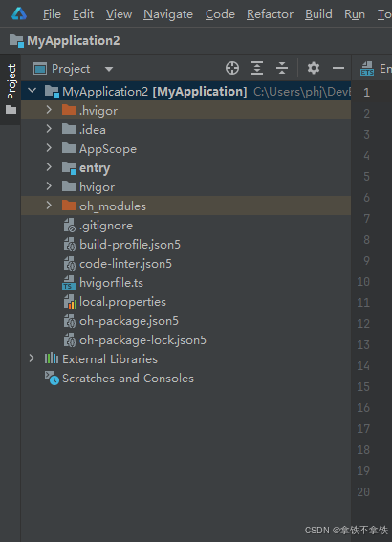Viewport: 392px width, 542px height.
Task: Expand External Libraries node
Action: [x=32, y=358]
